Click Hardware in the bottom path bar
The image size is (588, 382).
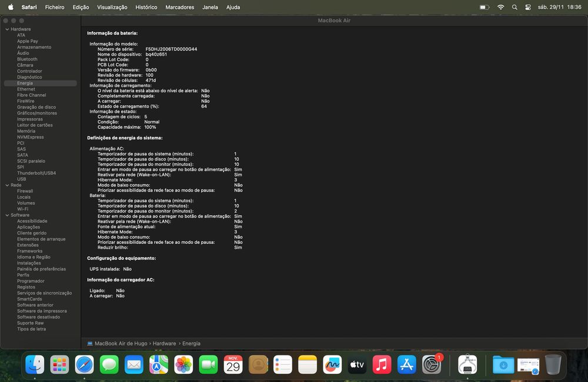tap(164, 343)
